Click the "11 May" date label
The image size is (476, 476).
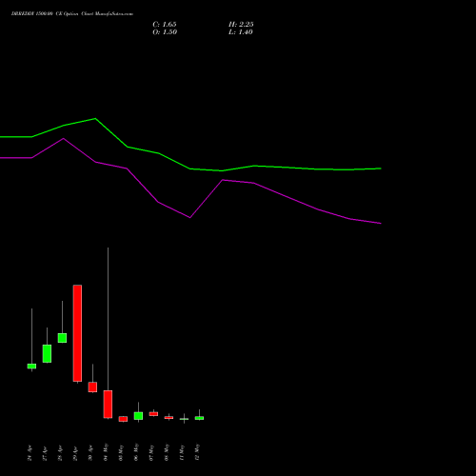[182, 452]
